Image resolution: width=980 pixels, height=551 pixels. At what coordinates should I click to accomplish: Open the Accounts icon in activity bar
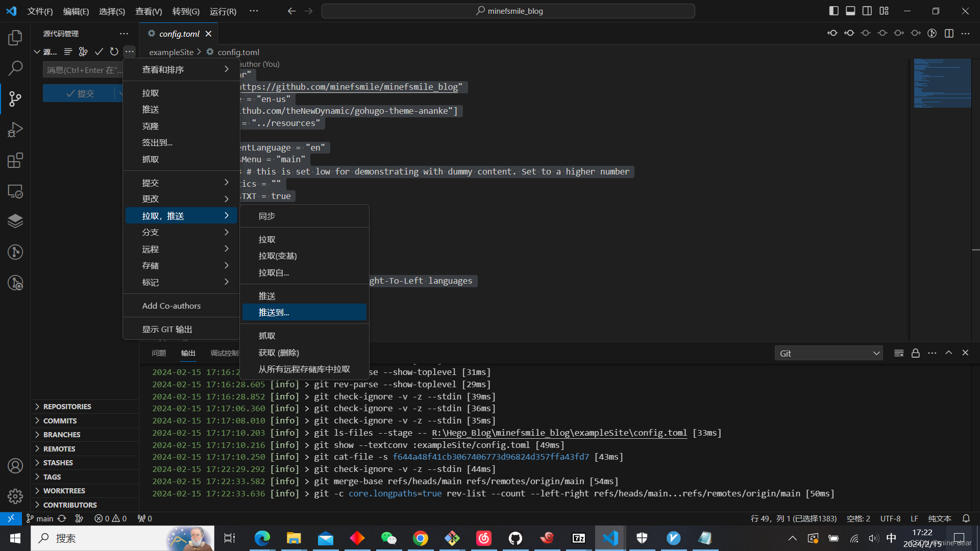point(15,466)
